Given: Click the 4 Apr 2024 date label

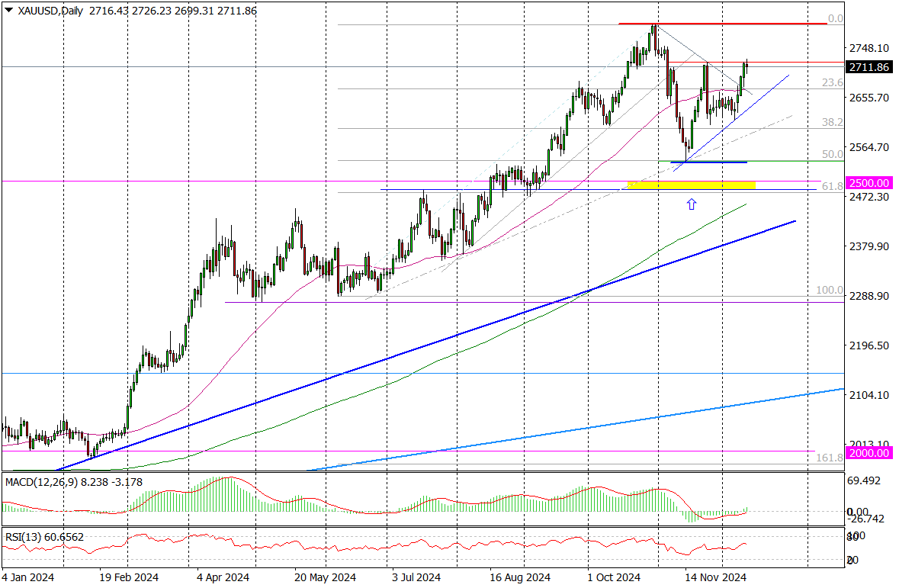Looking at the screenshot, I should pos(223,577).
